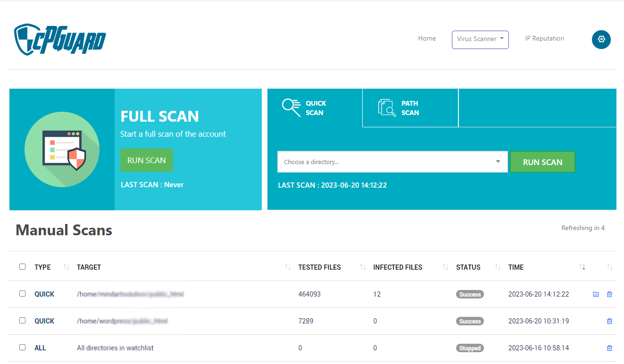The image size is (624, 364).
Task: Open the Virus Scanner dropdown menu
Action: click(x=480, y=40)
